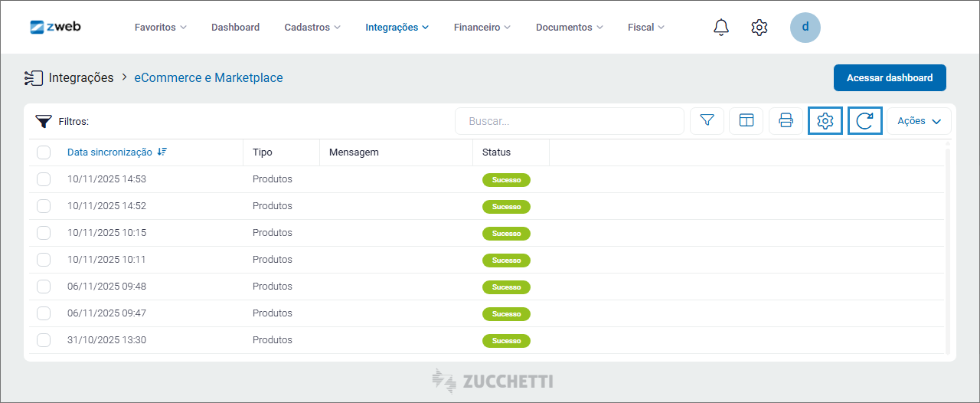Open the user avatar 'd' profile
This screenshot has height=403, width=980.
(x=805, y=28)
